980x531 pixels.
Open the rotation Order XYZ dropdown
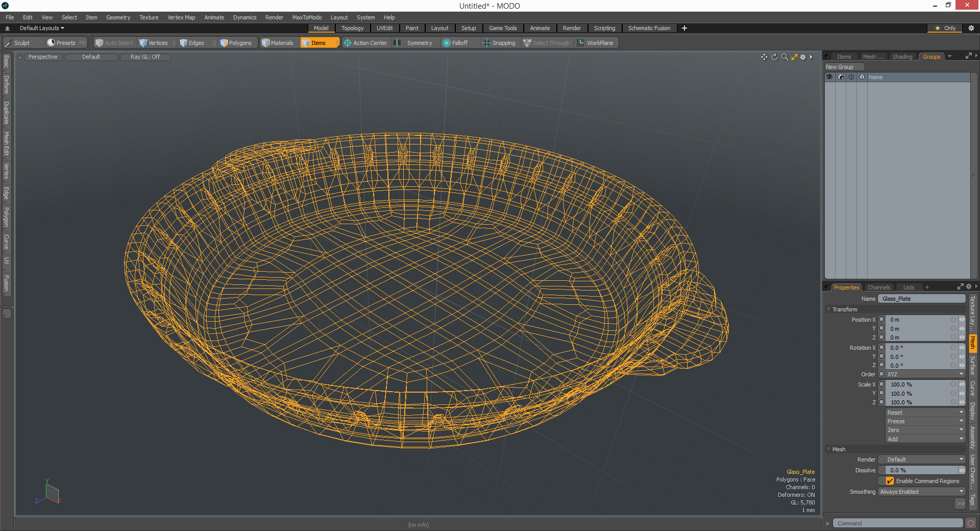(x=925, y=374)
